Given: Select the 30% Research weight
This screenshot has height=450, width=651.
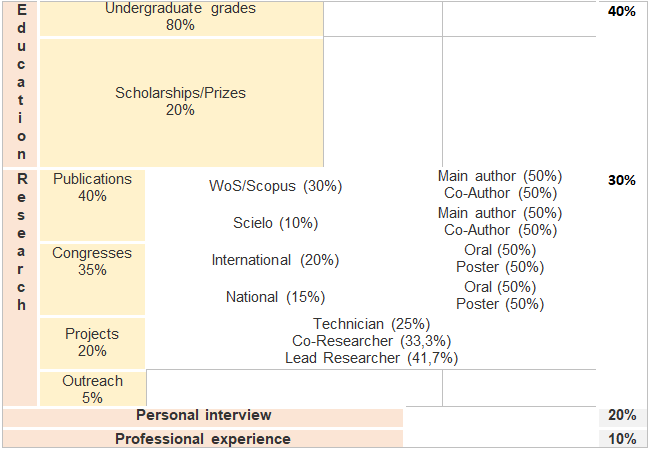Looking at the screenshot, I should click(622, 180).
